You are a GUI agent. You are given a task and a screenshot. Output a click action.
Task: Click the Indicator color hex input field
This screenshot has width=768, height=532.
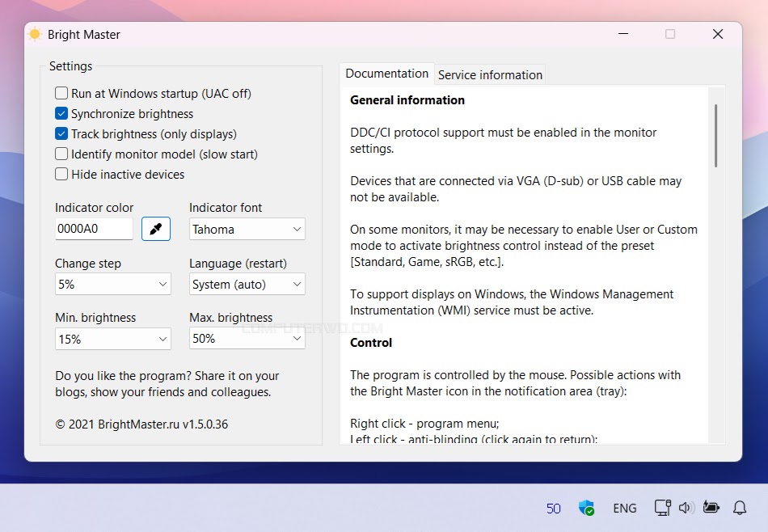click(94, 229)
